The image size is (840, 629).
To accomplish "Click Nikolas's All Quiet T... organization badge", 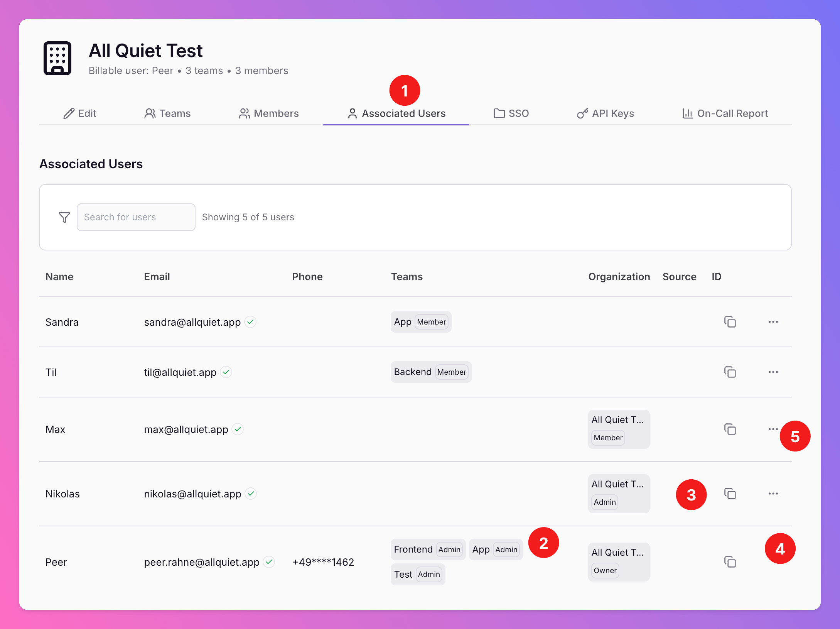I will point(618,494).
